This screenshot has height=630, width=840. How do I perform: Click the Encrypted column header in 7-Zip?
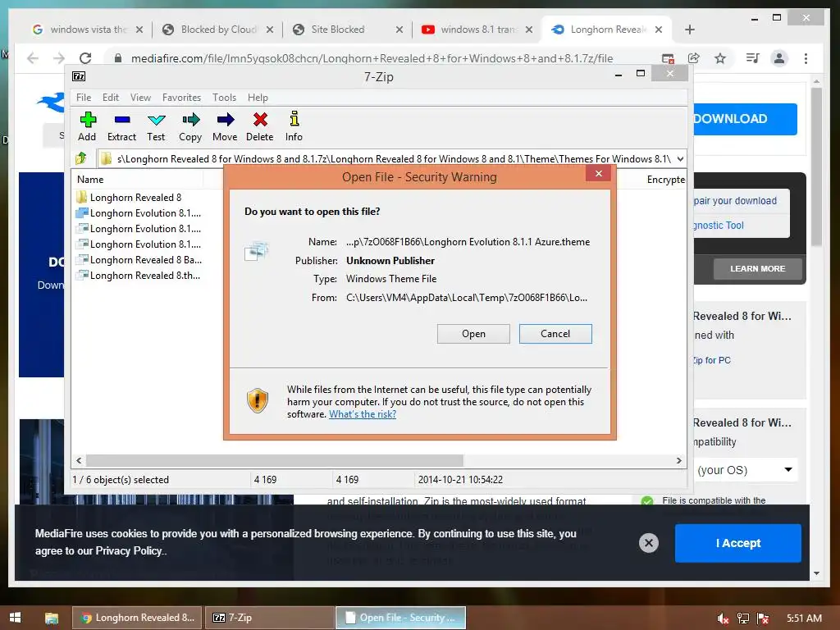click(665, 180)
